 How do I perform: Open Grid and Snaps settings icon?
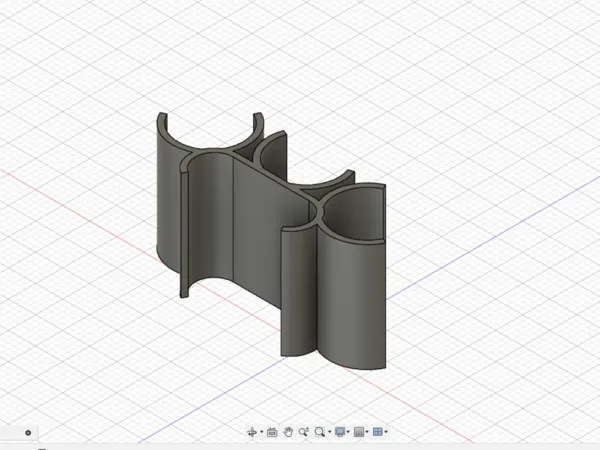(x=359, y=432)
